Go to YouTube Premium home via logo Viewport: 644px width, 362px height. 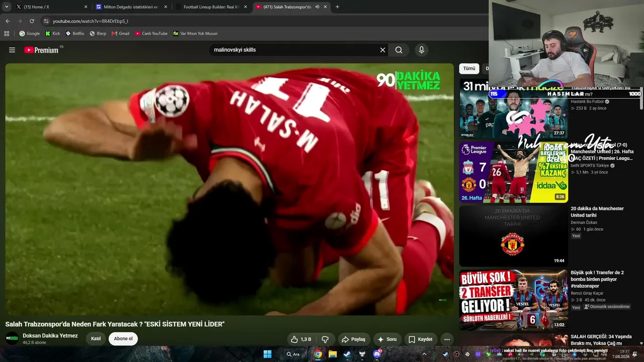[x=41, y=50]
